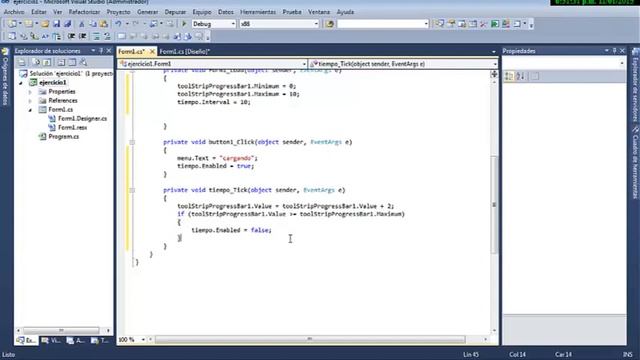640x360 pixels.
Task: Click the Cut scissors icon
Action: [x=82, y=24]
